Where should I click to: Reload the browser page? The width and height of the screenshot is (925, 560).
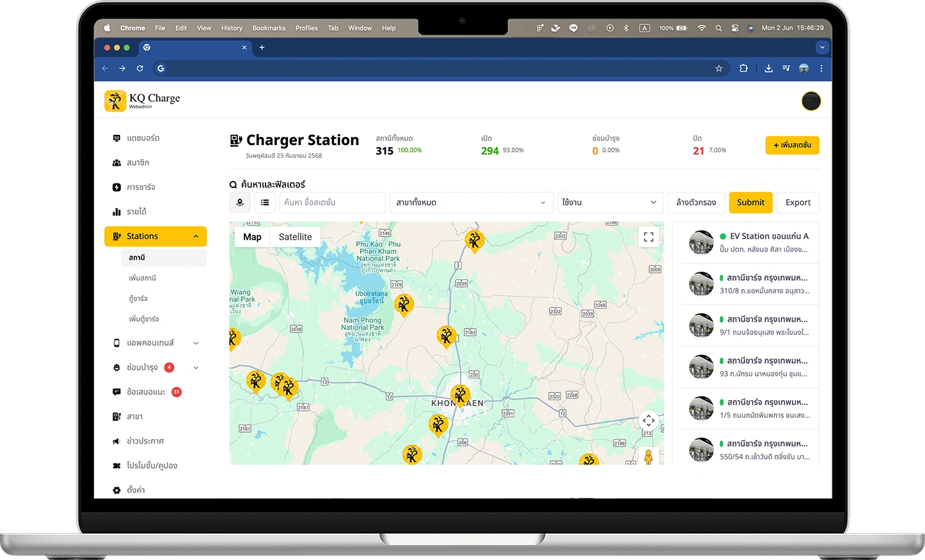pos(139,68)
